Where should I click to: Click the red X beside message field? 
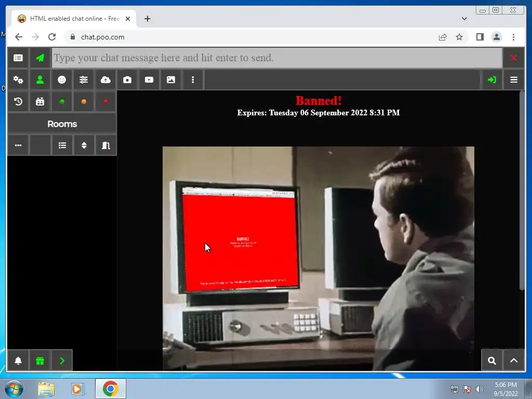[x=513, y=58]
